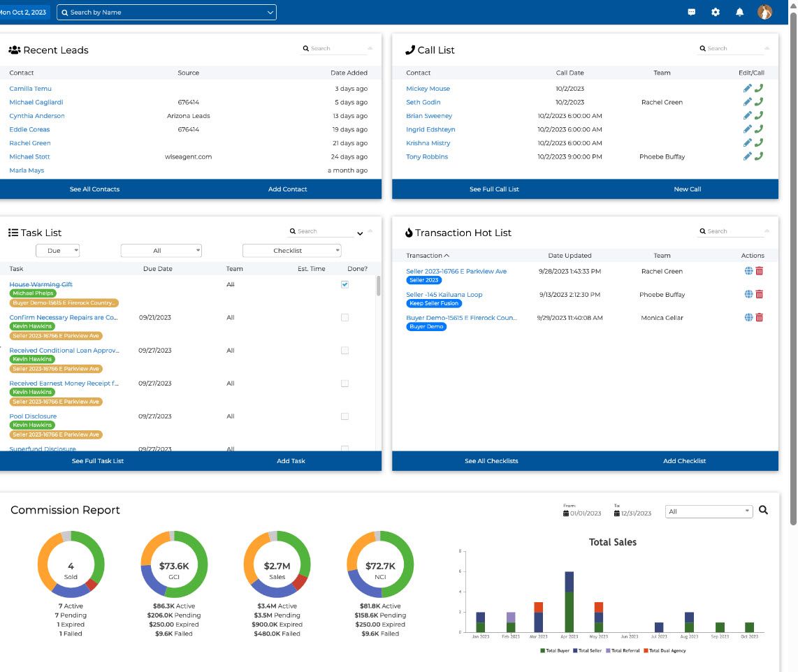Start a call using the phone icon for Seth Godin

(758, 102)
